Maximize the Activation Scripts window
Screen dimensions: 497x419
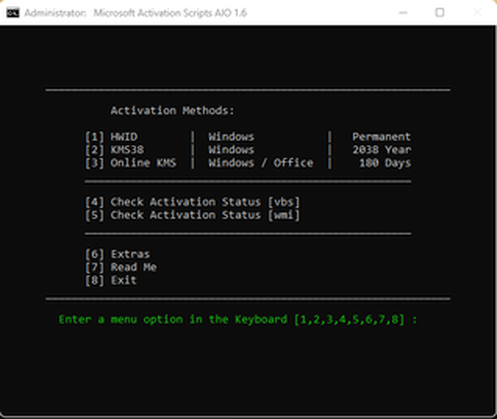pos(440,13)
